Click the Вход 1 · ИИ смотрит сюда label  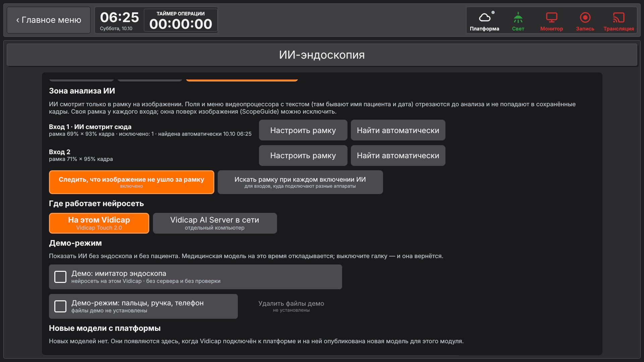click(90, 127)
